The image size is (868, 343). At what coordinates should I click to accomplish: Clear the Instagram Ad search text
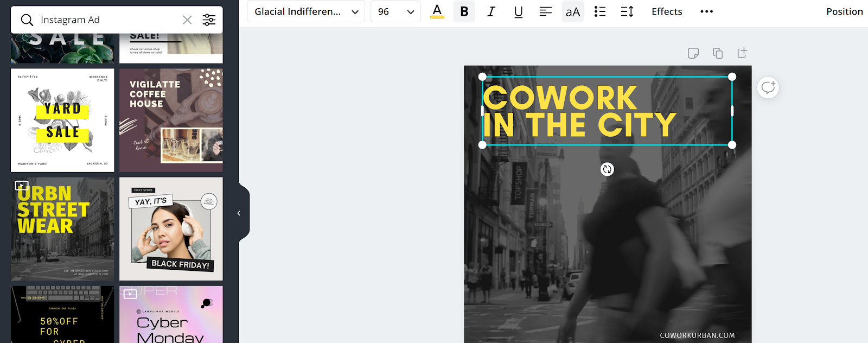[187, 20]
